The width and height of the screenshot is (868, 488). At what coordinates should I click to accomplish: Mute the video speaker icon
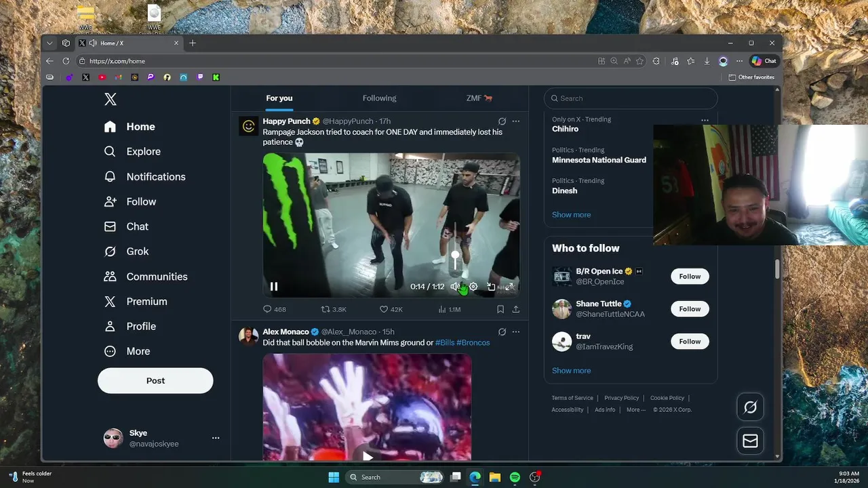click(x=455, y=287)
